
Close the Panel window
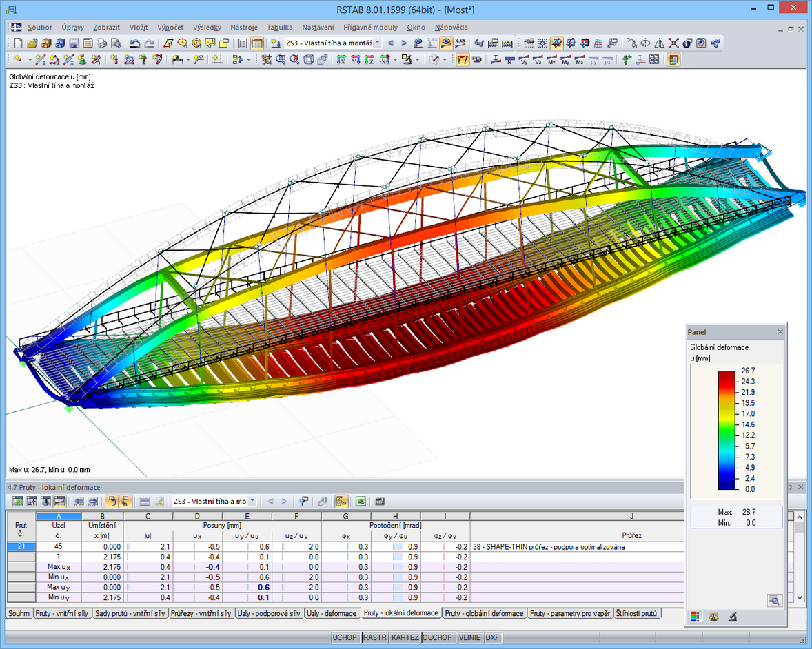pyautogui.click(x=780, y=332)
